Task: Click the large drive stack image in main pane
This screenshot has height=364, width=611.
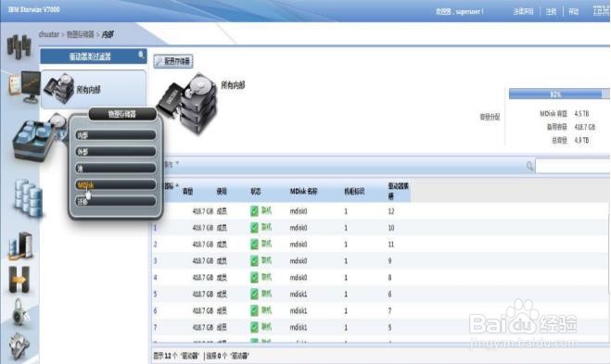Action: pos(186,104)
